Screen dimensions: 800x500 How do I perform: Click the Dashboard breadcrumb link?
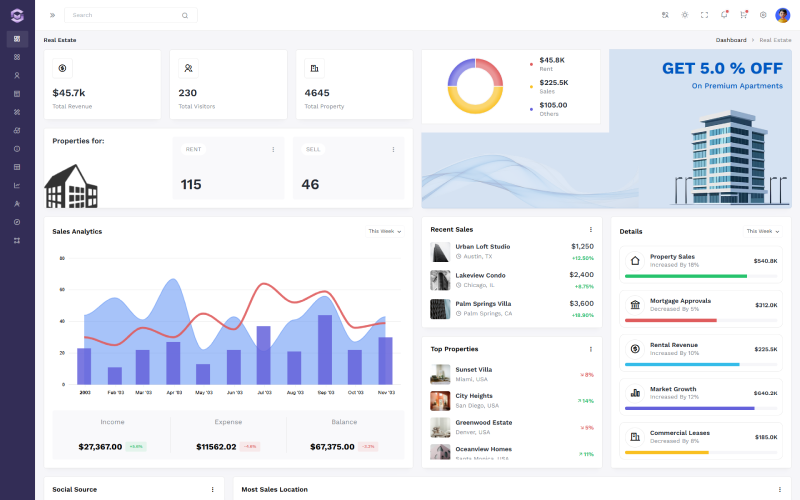pyautogui.click(x=730, y=40)
